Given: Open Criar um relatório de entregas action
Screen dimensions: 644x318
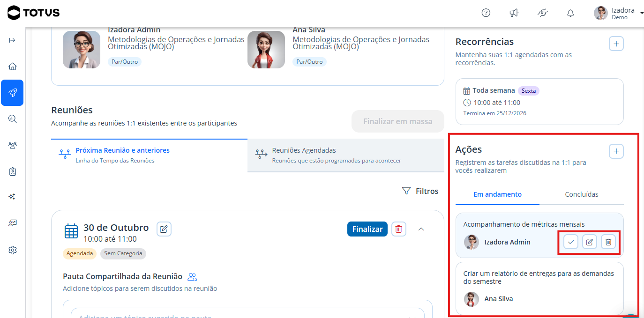Looking at the screenshot, I should tap(539, 288).
